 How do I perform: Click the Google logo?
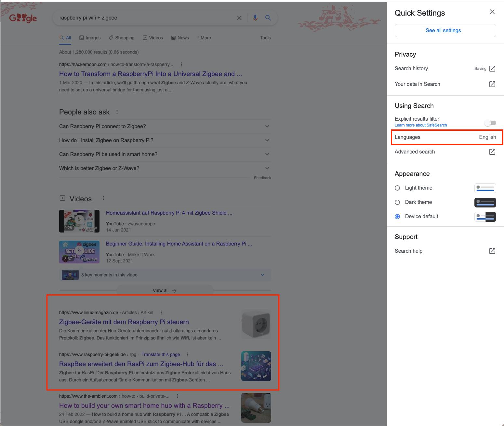(23, 18)
